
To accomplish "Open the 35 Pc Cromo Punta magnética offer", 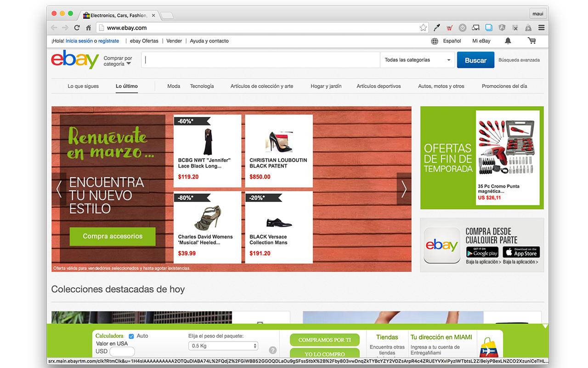I will [508, 158].
